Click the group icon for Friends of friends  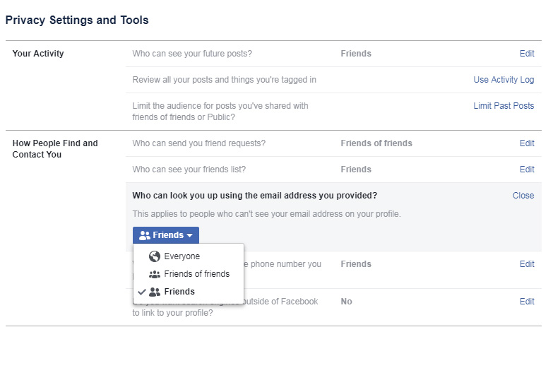pos(155,274)
